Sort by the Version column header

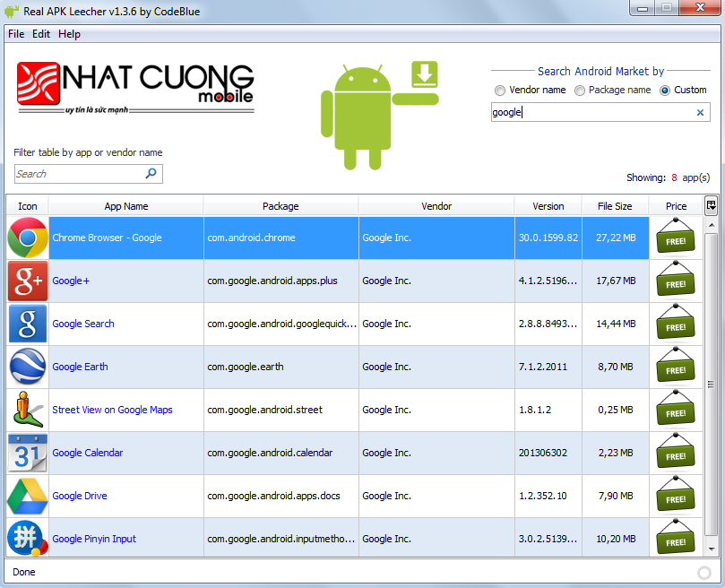[548, 206]
